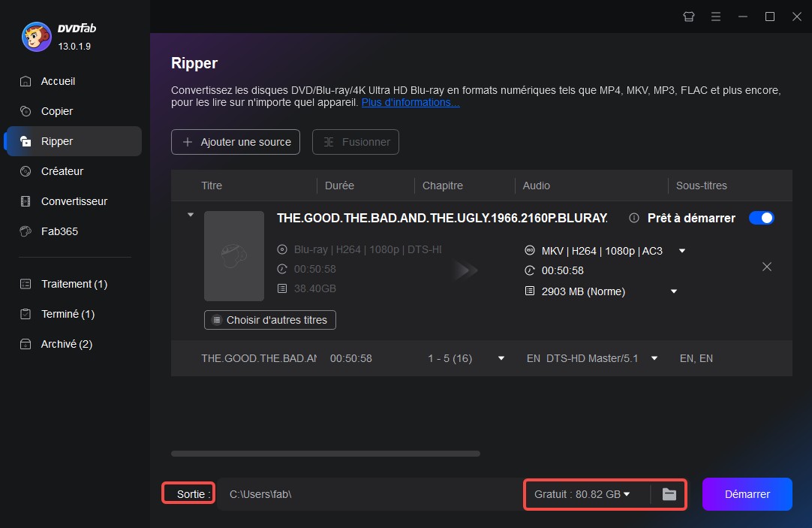This screenshot has height=528, width=812.
Task: Click the list icon on Choisir d'autres titres
Action: point(217,320)
